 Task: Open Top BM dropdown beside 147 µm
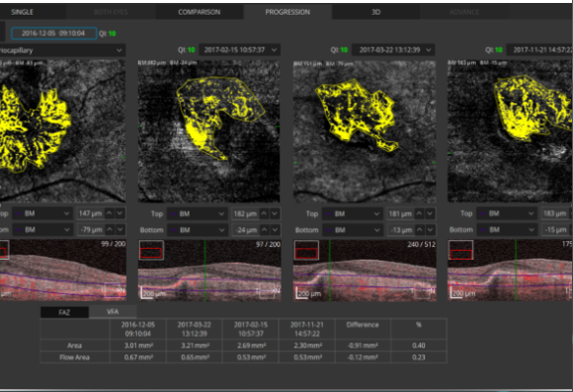click(41, 213)
